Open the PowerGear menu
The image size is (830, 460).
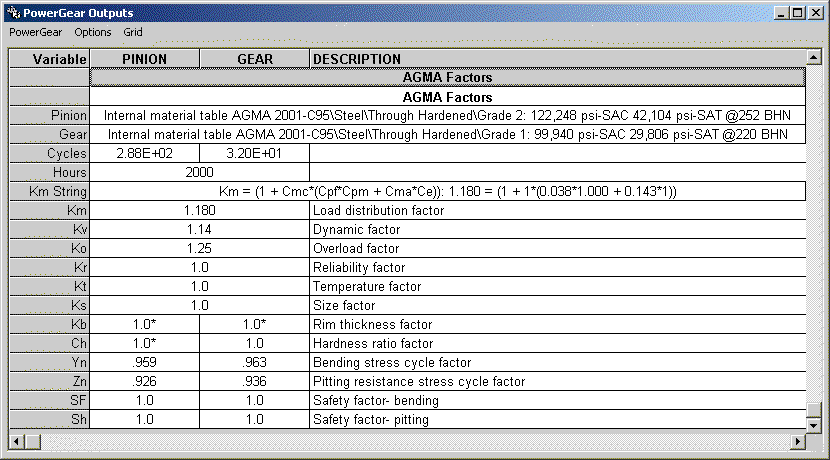pyautogui.click(x=36, y=32)
